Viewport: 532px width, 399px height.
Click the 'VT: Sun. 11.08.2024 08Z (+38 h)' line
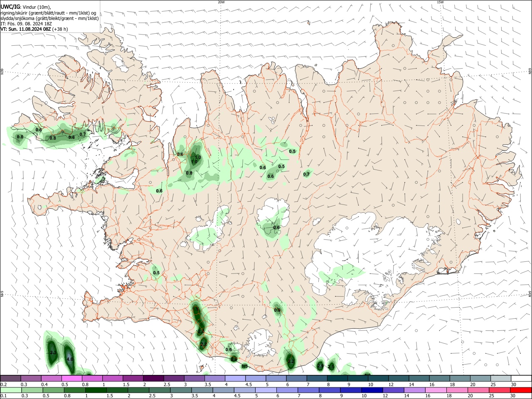[34, 29]
